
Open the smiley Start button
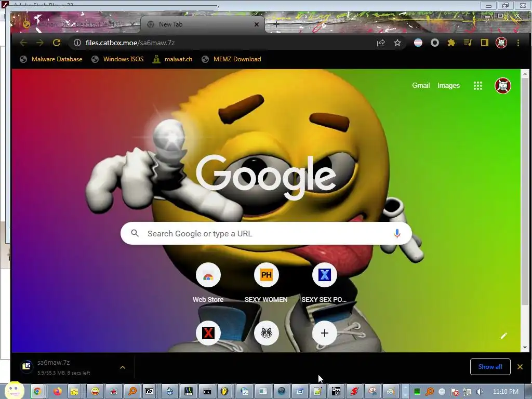tap(14, 391)
